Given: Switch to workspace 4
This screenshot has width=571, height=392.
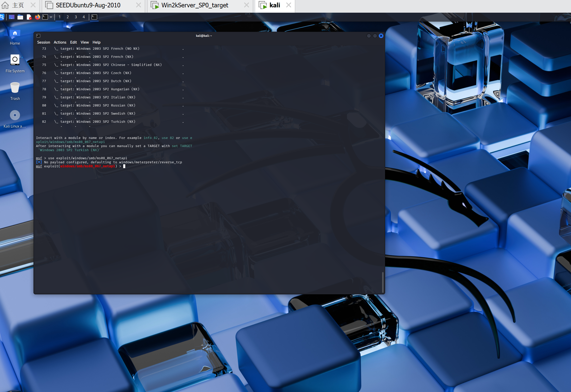Looking at the screenshot, I should [84, 17].
